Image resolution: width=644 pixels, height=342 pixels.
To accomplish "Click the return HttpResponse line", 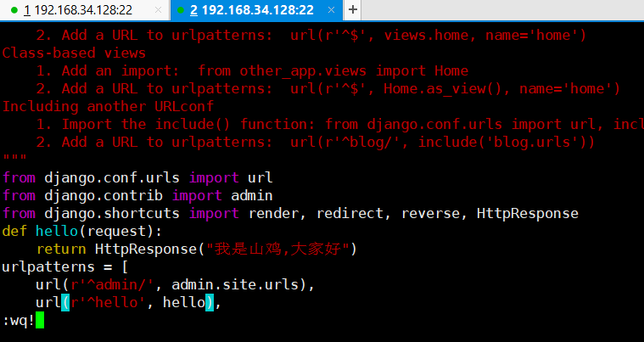I will (x=196, y=249).
